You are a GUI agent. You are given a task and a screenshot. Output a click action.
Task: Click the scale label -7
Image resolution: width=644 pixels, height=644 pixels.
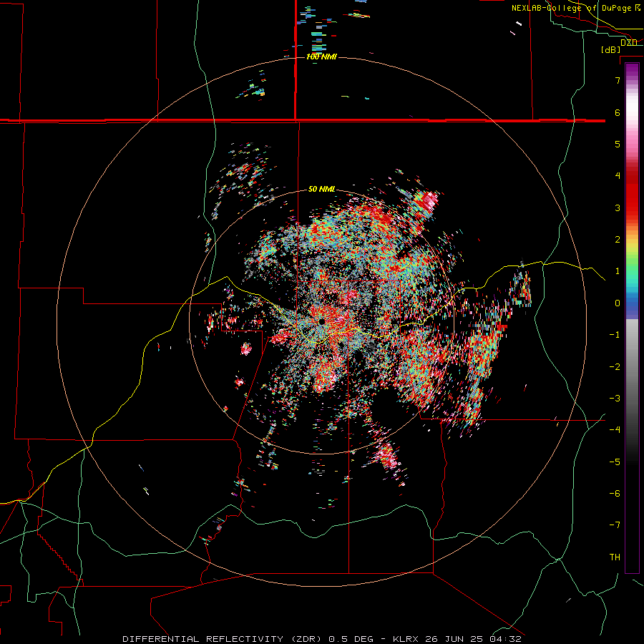[x=615, y=525]
